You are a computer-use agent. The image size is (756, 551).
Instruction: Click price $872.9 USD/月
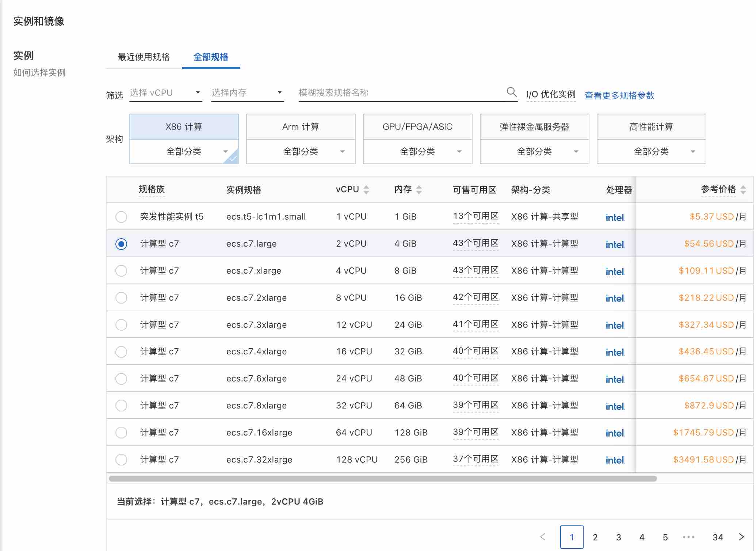tap(715, 406)
